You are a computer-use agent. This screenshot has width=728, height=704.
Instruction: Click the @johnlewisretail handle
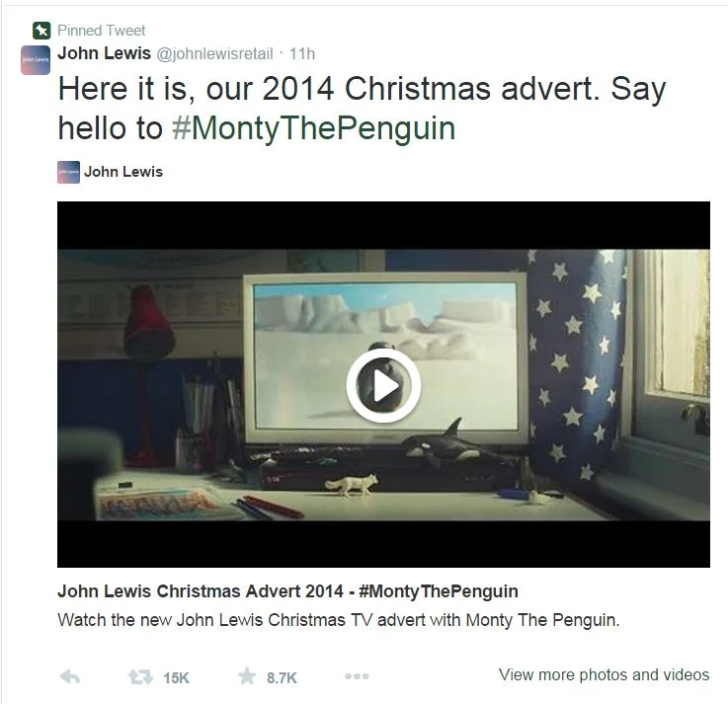point(214,54)
